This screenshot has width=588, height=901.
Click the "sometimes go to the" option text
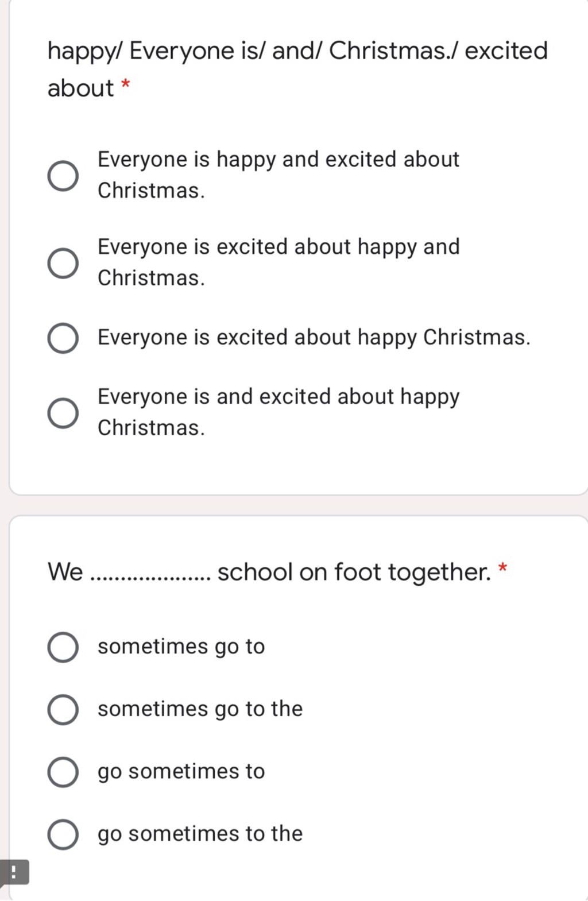tap(200, 709)
